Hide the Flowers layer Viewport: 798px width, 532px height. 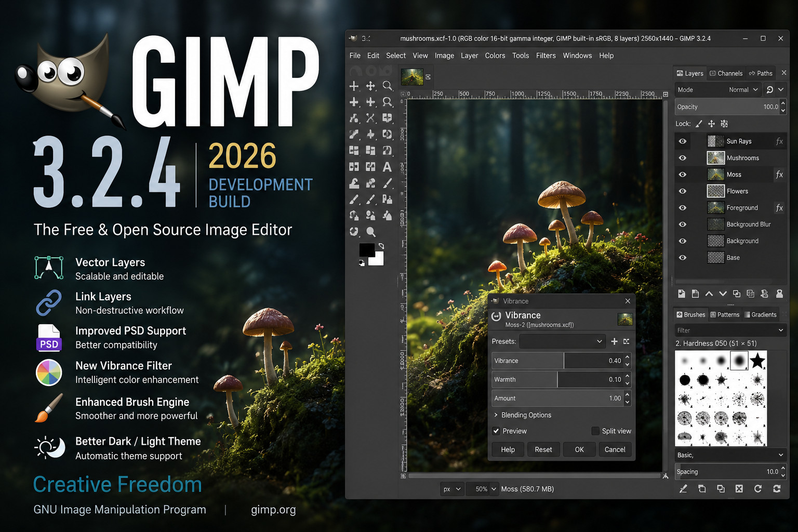(683, 191)
